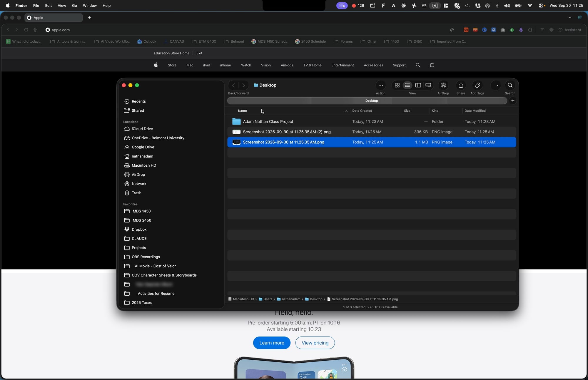Image resolution: width=588 pixels, height=380 pixels.
Task: Open the CLAUDE favorites folder
Action: [139, 239]
